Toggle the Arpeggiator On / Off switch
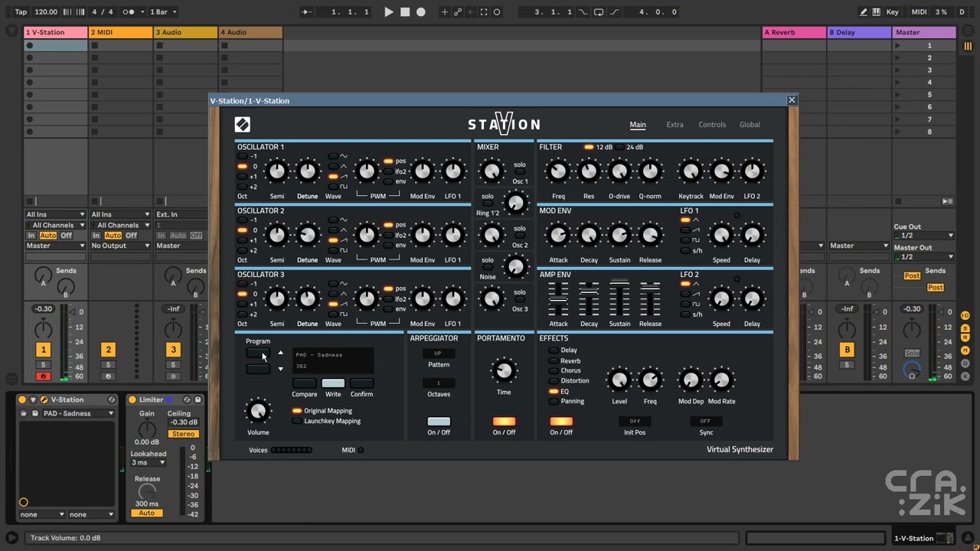The width and height of the screenshot is (980, 551). [439, 422]
